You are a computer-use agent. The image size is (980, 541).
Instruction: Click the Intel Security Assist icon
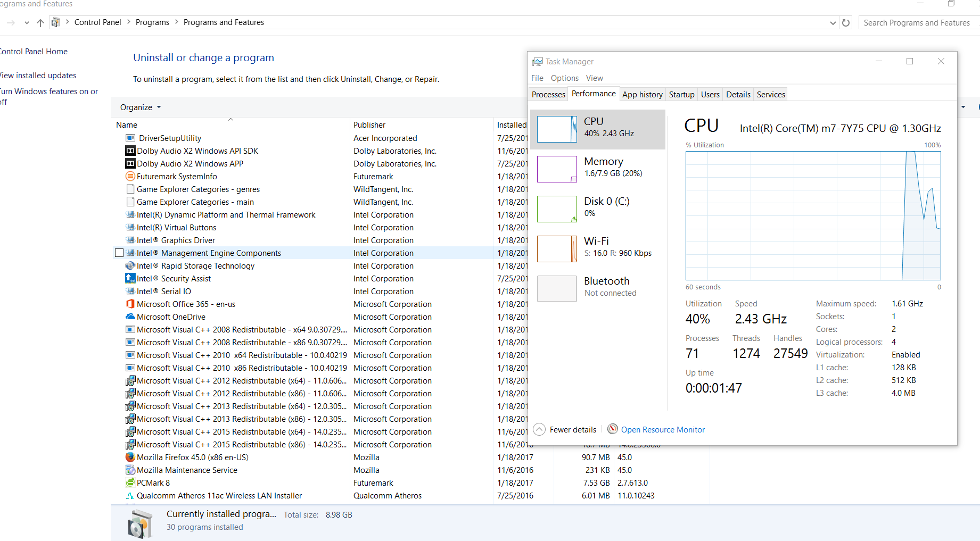tap(130, 278)
